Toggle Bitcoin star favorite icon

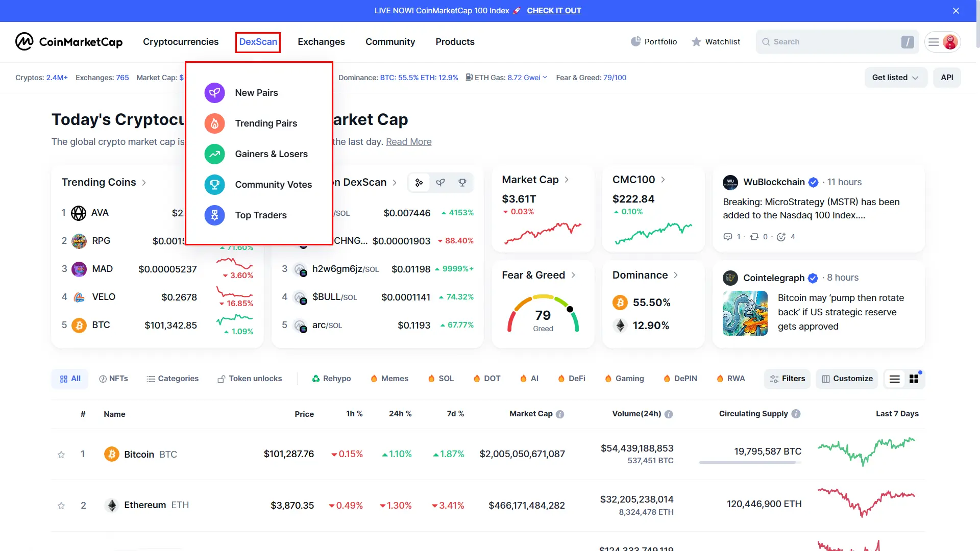[x=61, y=454]
